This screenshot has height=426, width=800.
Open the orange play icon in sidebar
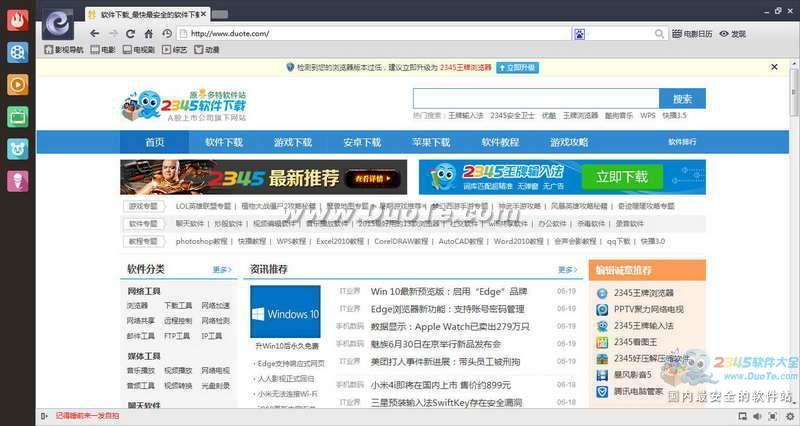[x=17, y=85]
